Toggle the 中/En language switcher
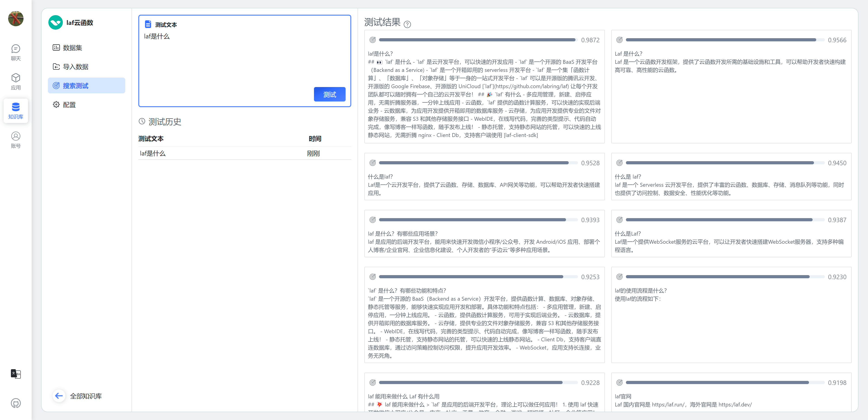 [16, 374]
